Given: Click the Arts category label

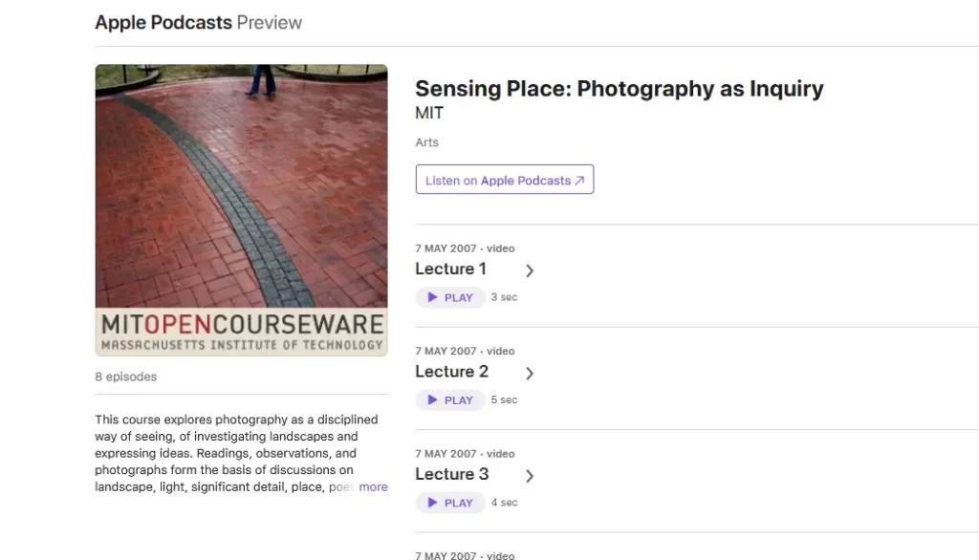Looking at the screenshot, I should pyautogui.click(x=427, y=142).
